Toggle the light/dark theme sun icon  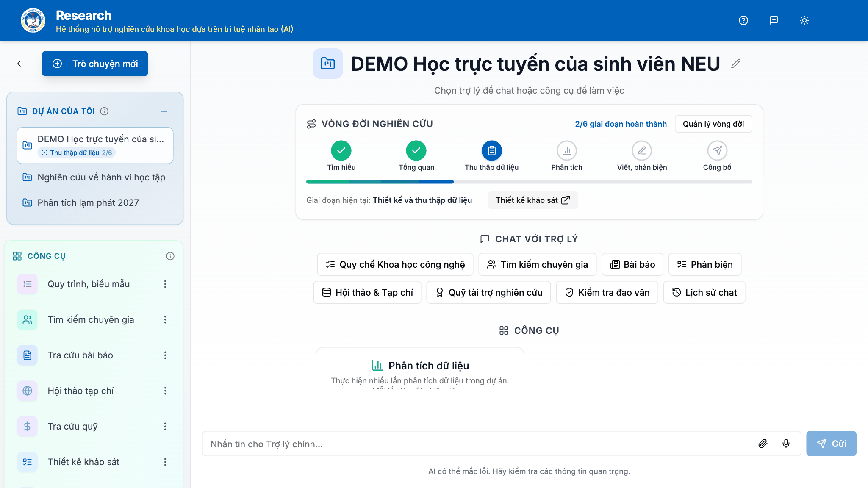pyautogui.click(x=804, y=20)
